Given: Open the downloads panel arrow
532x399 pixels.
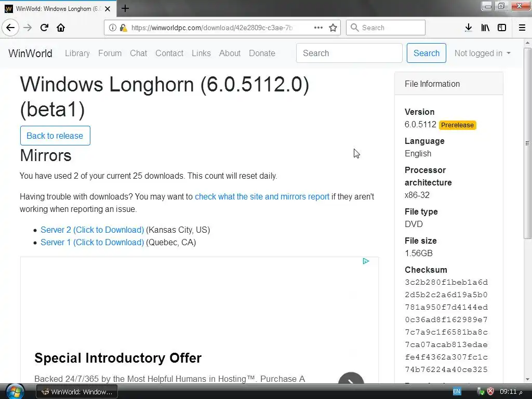Looking at the screenshot, I should point(468,28).
